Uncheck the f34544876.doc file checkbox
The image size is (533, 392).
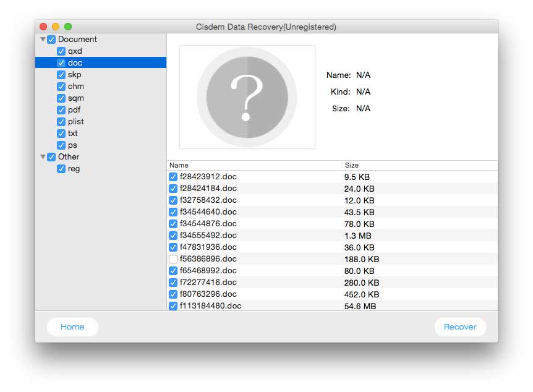(173, 224)
